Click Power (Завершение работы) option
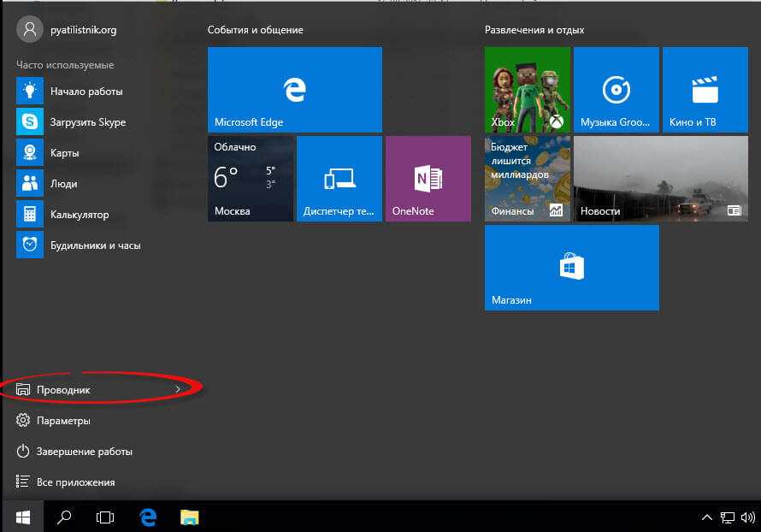 84,452
